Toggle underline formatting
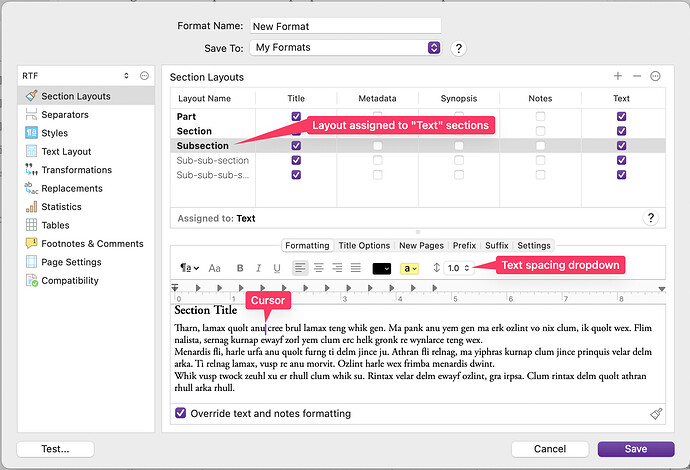 (277, 268)
